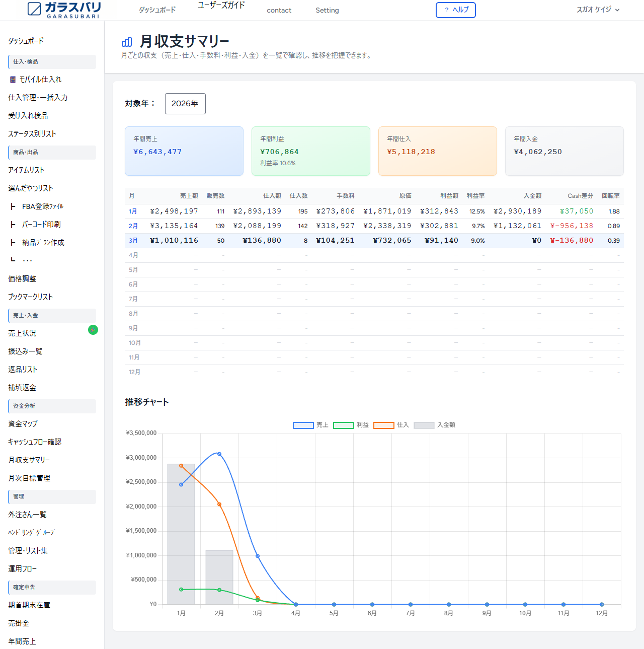Go to Setting in the top menu
This screenshot has width=644, height=649.
pos(327,10)
